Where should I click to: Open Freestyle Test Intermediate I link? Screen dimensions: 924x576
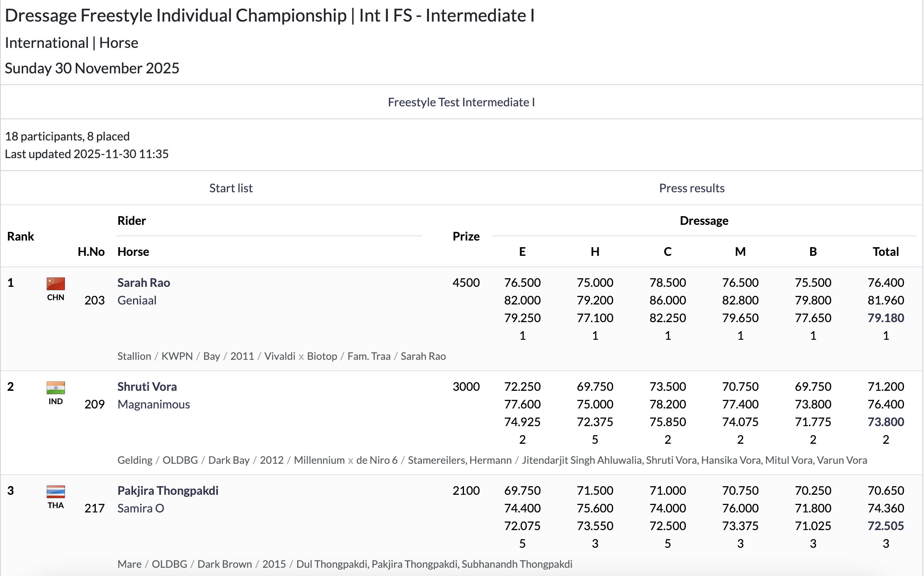coord(461,102)
